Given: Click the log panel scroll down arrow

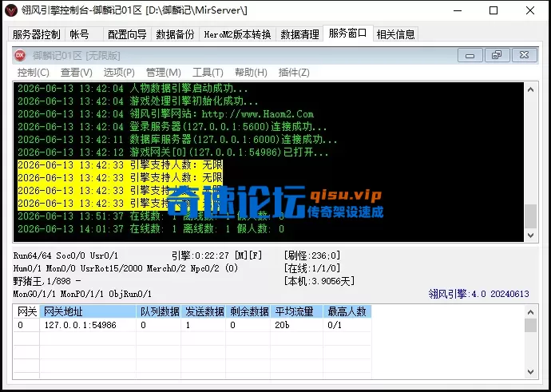Looking at the screenshot, I should (530, 235).
